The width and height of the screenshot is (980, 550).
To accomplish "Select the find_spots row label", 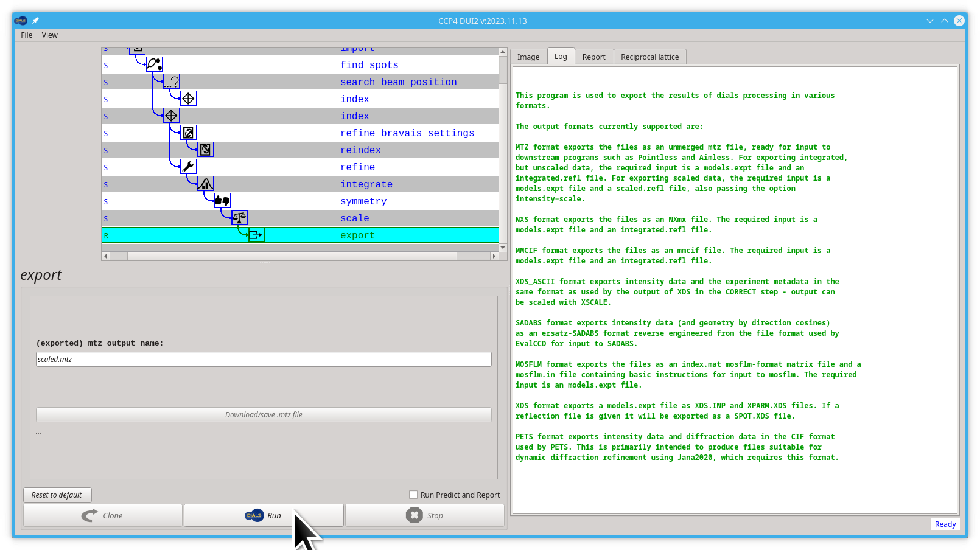I will (x=369, y=64).
